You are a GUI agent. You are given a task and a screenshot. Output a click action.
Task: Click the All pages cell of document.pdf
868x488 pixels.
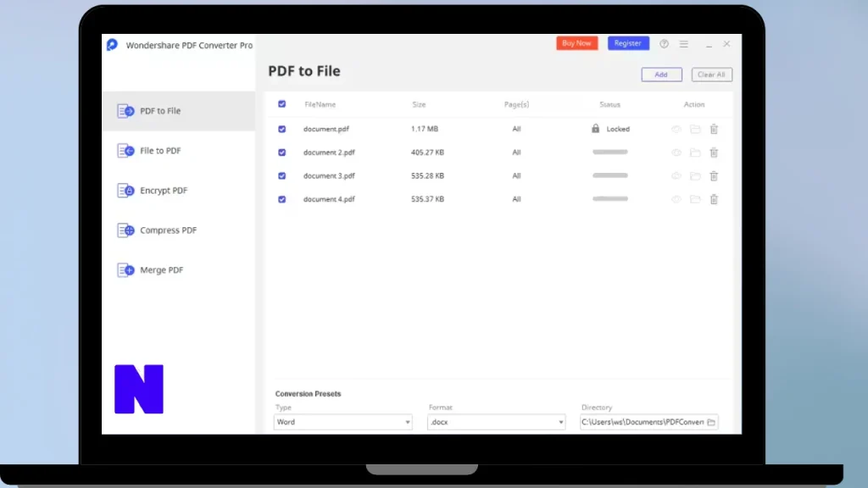point(516,129)
